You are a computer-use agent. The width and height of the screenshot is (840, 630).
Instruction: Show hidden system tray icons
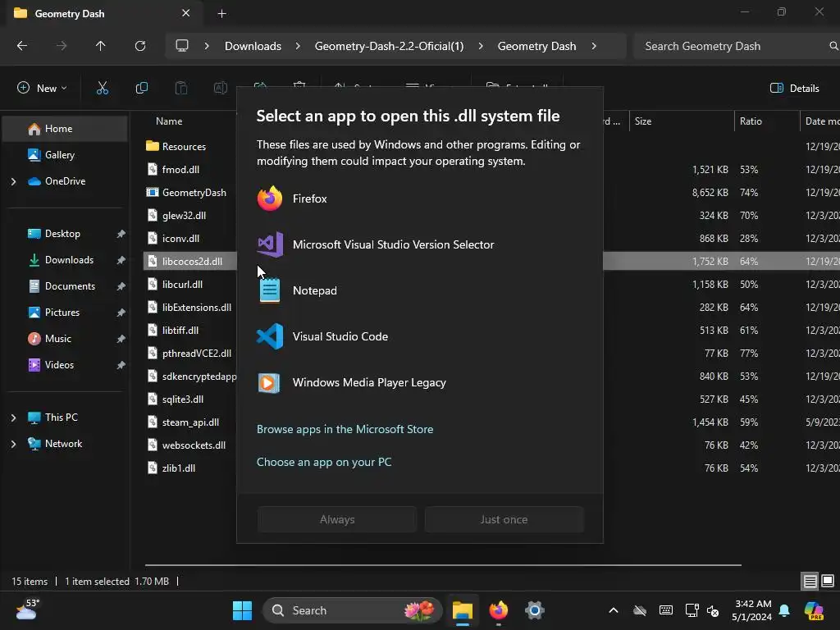(614, 610)
